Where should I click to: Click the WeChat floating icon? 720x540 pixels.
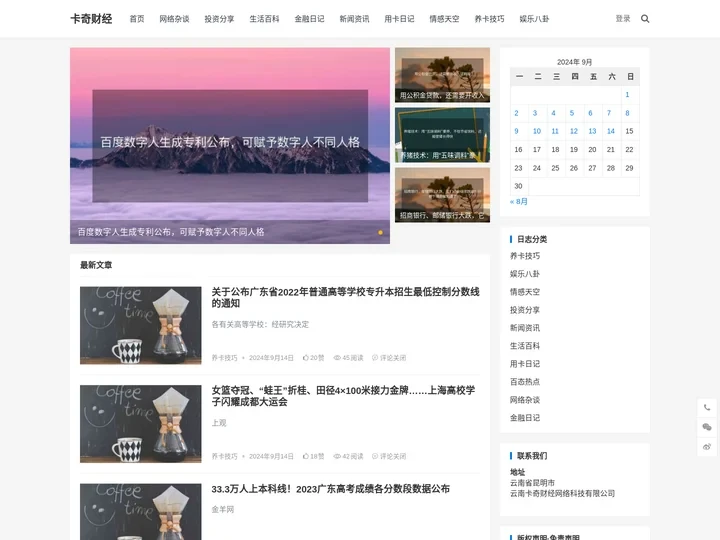click(707, 427)
